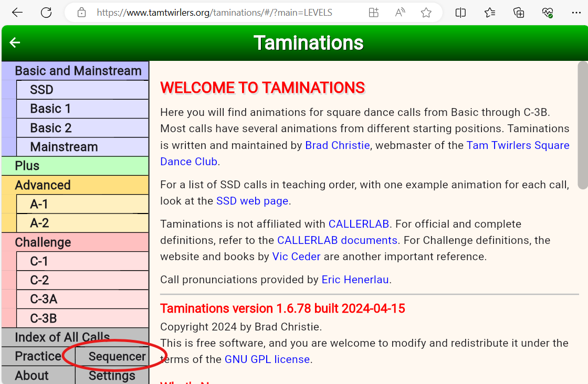Open Index of All Calls

(75, 337)
